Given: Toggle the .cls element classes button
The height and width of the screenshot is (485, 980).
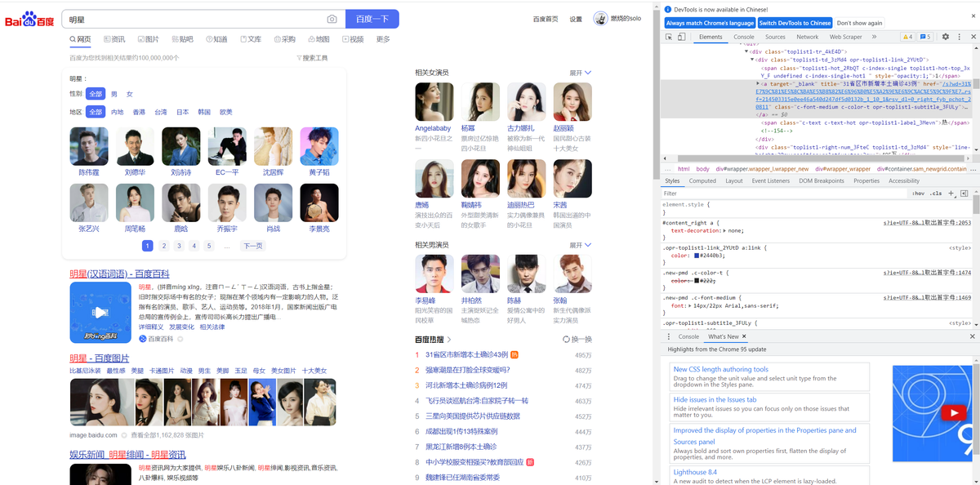Looking at the screenshot, I should click(x=937, y=194).
